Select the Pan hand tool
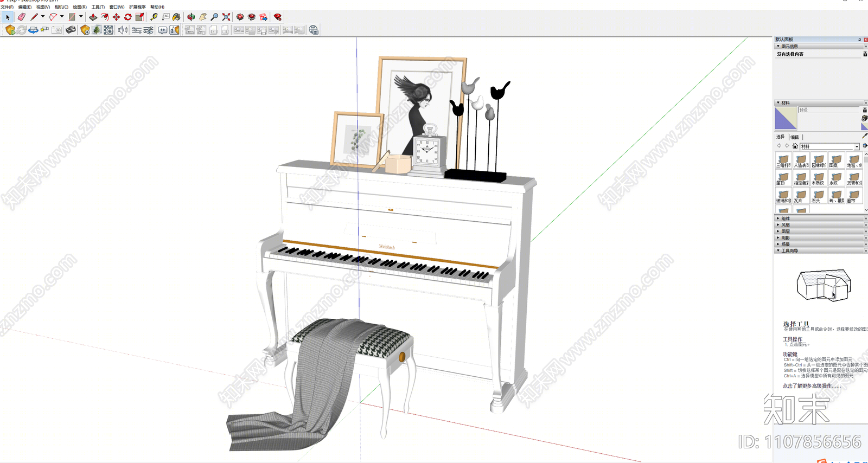This screenshot has height=463, width=868. [203, 17]
